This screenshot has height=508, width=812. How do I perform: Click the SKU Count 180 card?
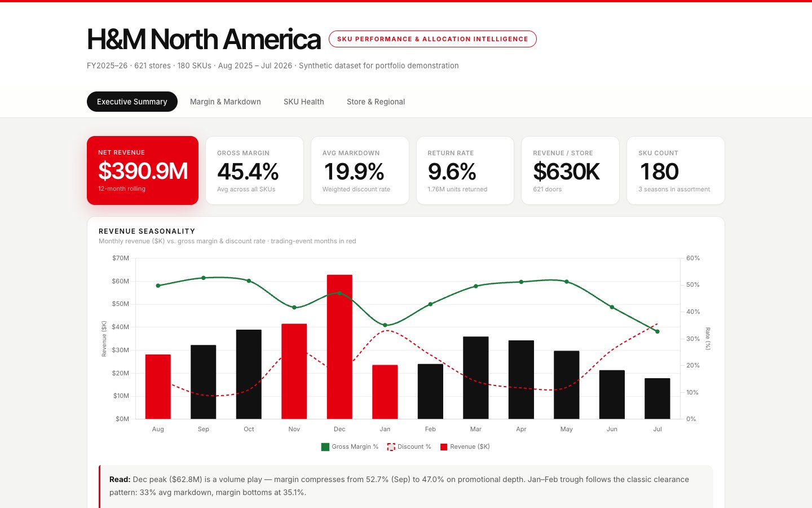pyautogui.click(x=676, y=170)
